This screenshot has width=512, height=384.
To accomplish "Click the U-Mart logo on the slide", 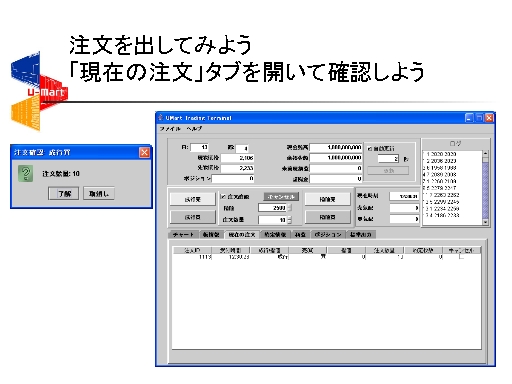I will click(38, 91).
